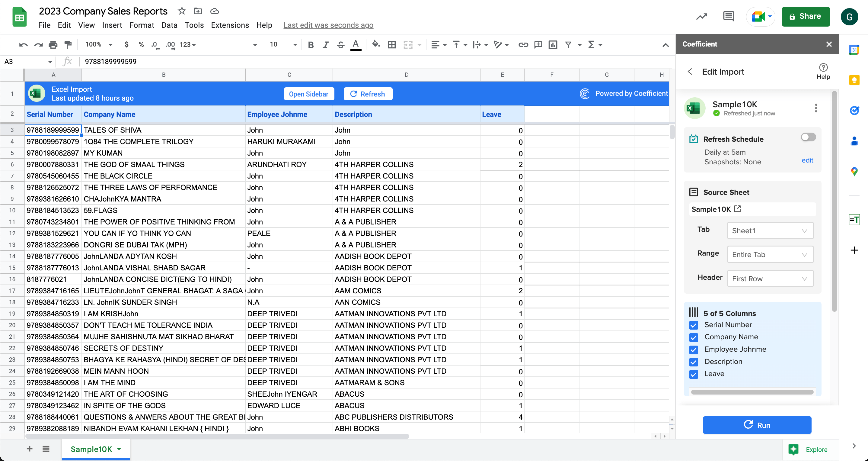Click the paint format roller icon

[68, 44]
